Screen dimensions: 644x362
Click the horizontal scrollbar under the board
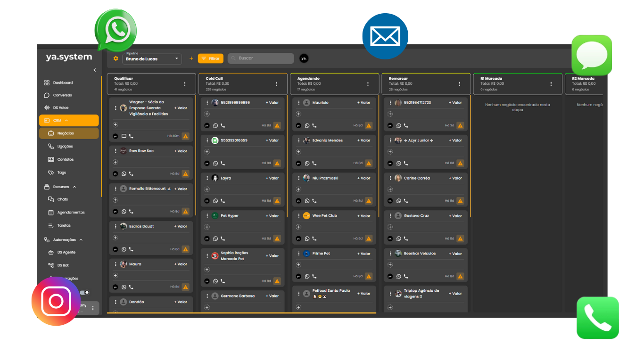pyautogui.click(x=241, y=313)
